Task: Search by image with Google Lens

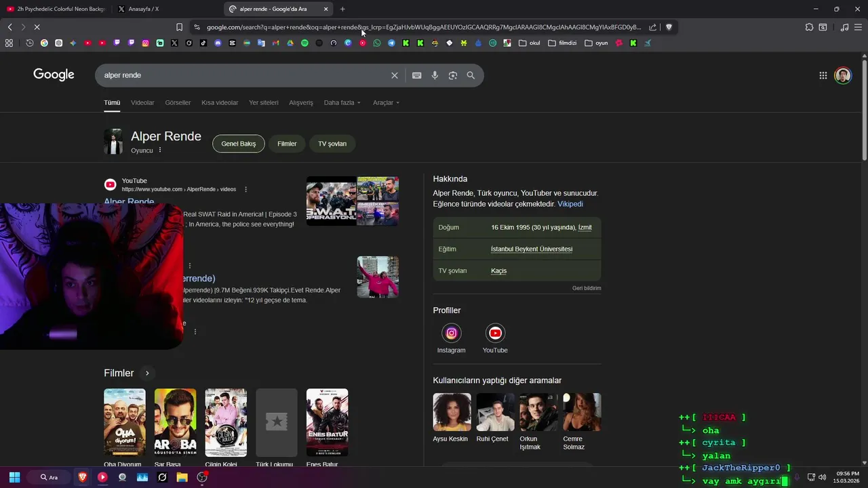Action: (x=453, y=75)
